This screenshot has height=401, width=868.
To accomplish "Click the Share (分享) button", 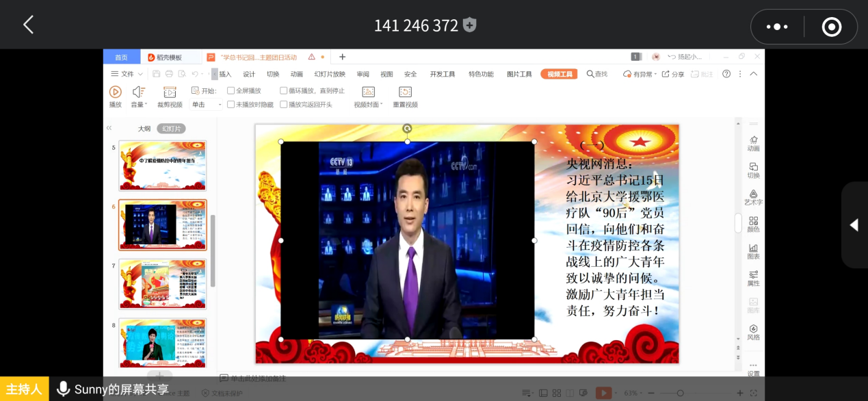I will point(673,74).
